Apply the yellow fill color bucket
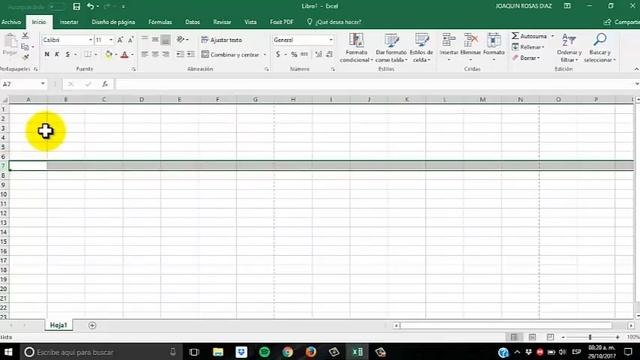The height and width of the screenshot is (360, 640). (x=109, y=54)
